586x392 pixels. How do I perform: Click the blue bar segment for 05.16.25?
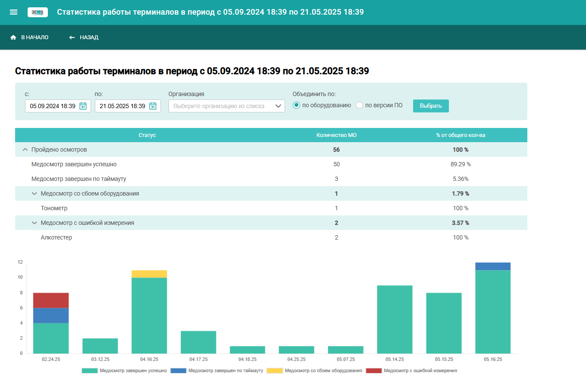pyautogui.click(x=493, y=266)
